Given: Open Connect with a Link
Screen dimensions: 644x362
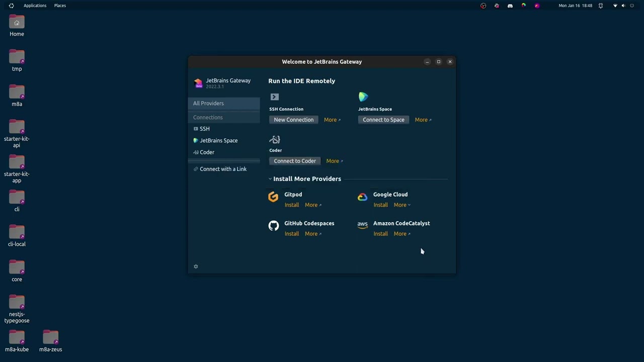Looking at the screenshot, I should [x=224, y=169].
